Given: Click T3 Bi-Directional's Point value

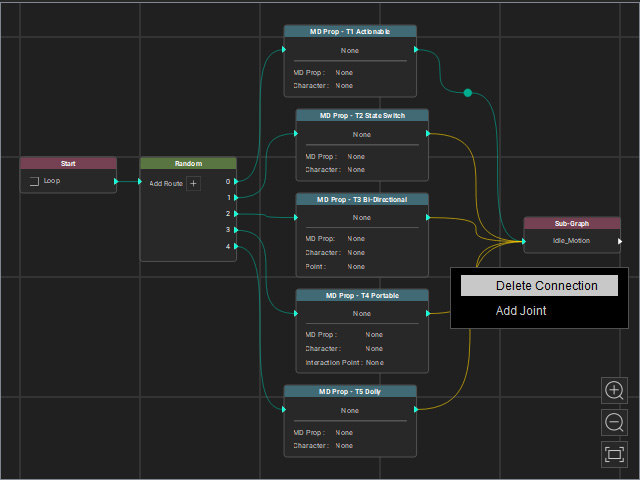Looking at the screenshot, I should coord(356,267).
